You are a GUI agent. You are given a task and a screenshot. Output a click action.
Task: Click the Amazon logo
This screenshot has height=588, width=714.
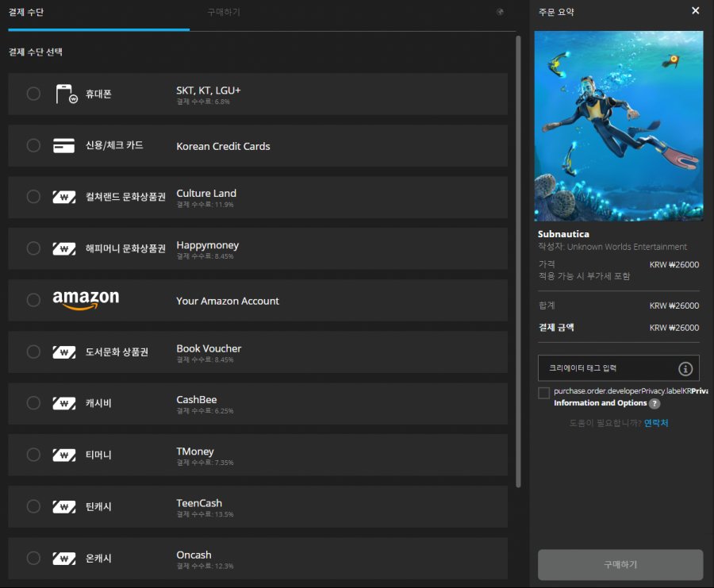point(86,300)
